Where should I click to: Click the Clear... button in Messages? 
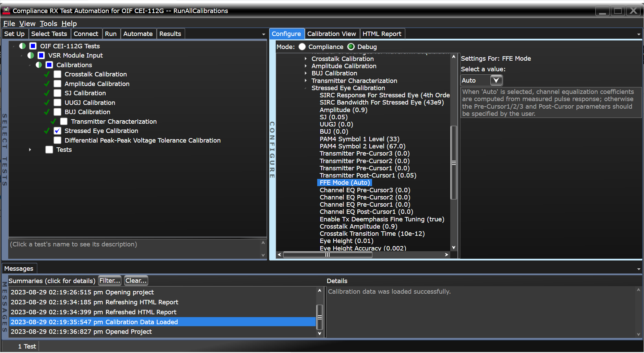[x=136, y=281]
